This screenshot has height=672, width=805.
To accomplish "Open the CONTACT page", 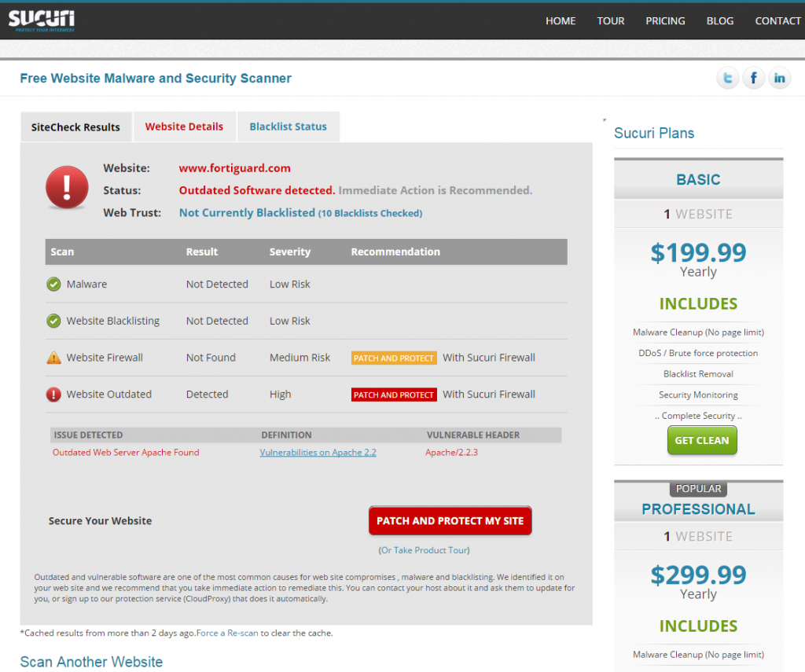I will tap(777, 21).
